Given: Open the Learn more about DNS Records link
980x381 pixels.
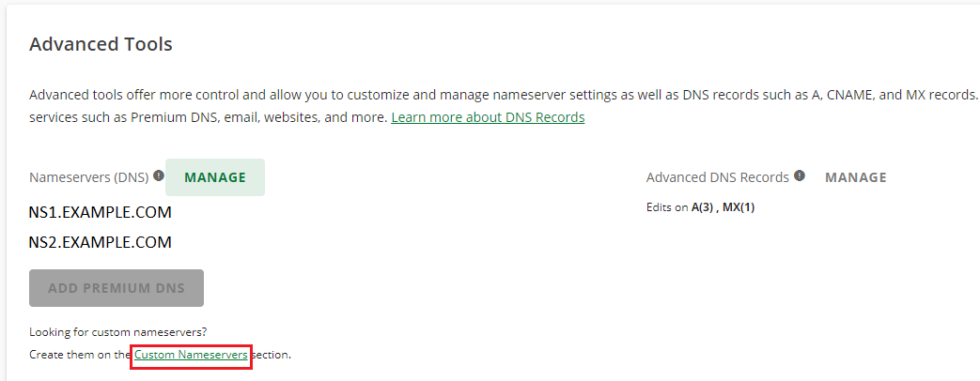Looking at the screenshot, I should pos(488,117).
